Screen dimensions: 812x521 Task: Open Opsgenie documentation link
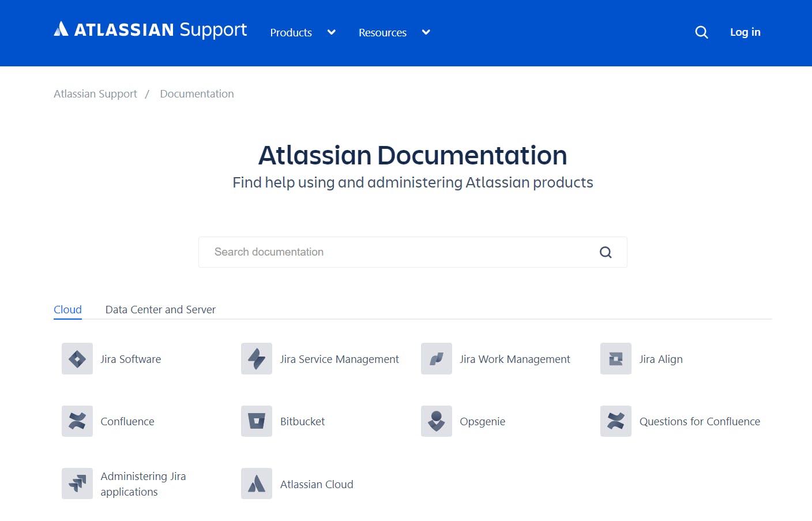[x=483, y=422]
